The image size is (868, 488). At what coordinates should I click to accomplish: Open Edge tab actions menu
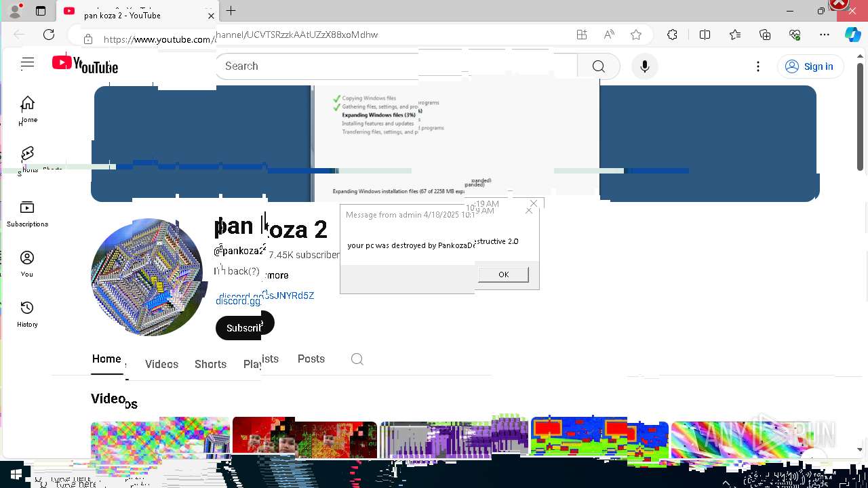41,11
